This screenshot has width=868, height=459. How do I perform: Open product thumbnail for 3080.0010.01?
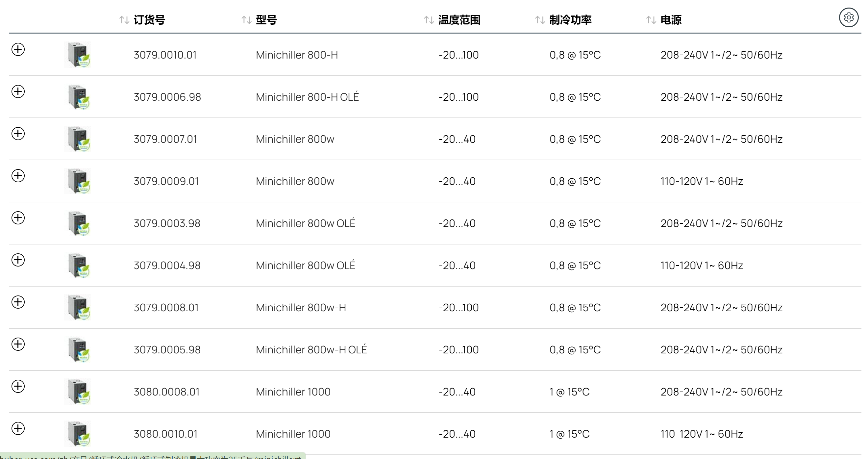point(78,434)
